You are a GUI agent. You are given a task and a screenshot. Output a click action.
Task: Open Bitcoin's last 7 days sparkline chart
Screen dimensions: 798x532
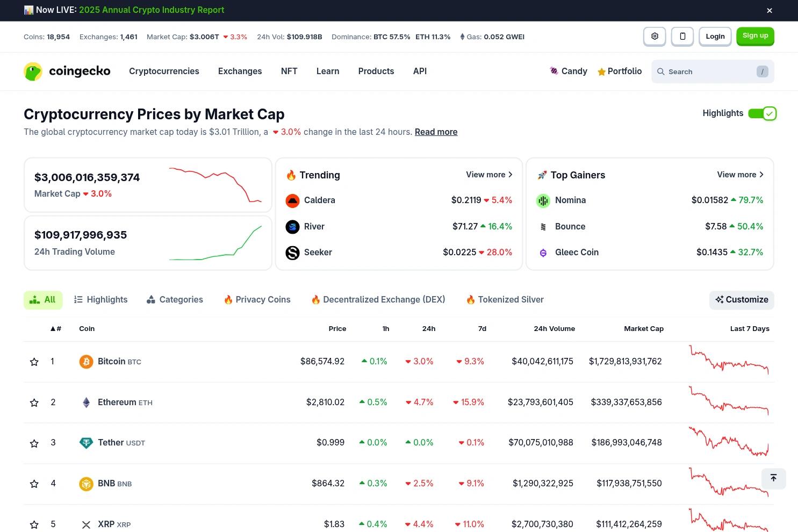(729, 360)
